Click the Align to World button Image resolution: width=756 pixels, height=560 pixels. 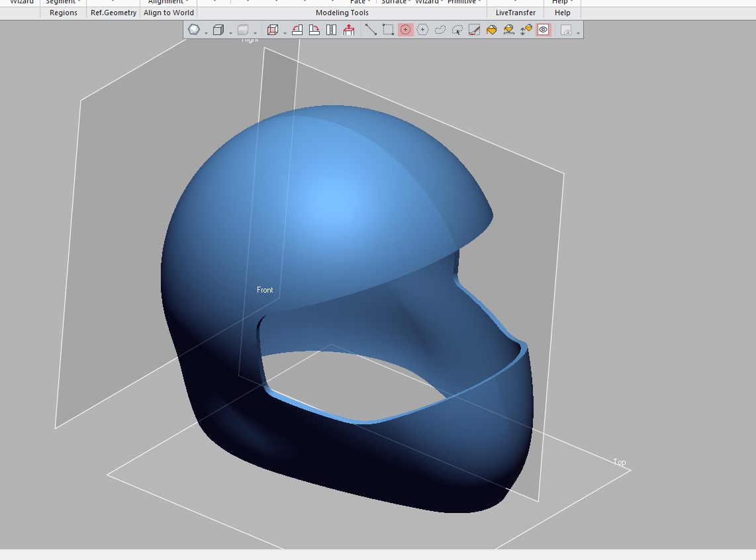[x=169, y=13]
